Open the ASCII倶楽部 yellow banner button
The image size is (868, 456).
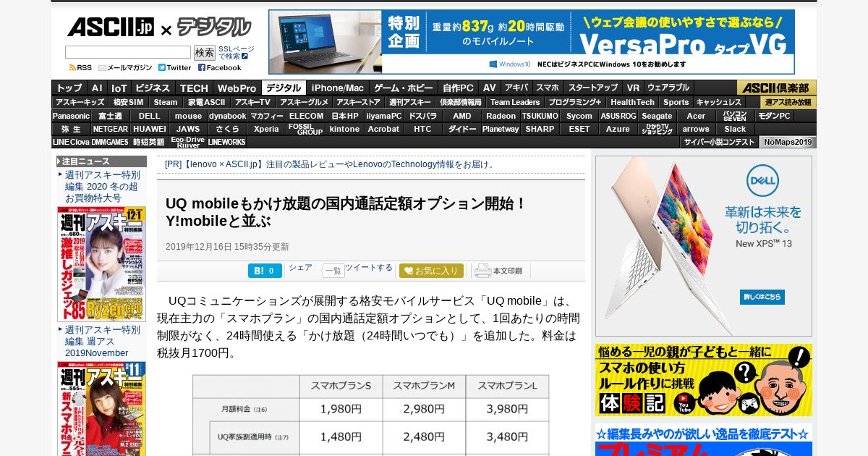click(777, 88)
